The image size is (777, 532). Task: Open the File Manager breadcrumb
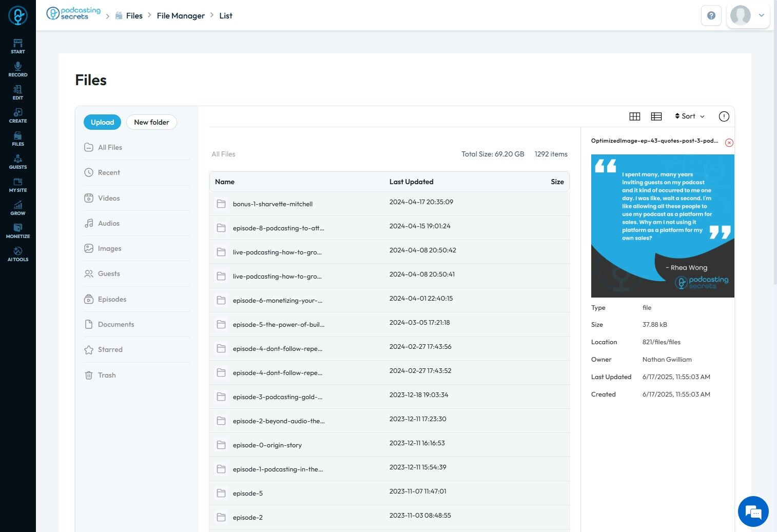(181, 16)
